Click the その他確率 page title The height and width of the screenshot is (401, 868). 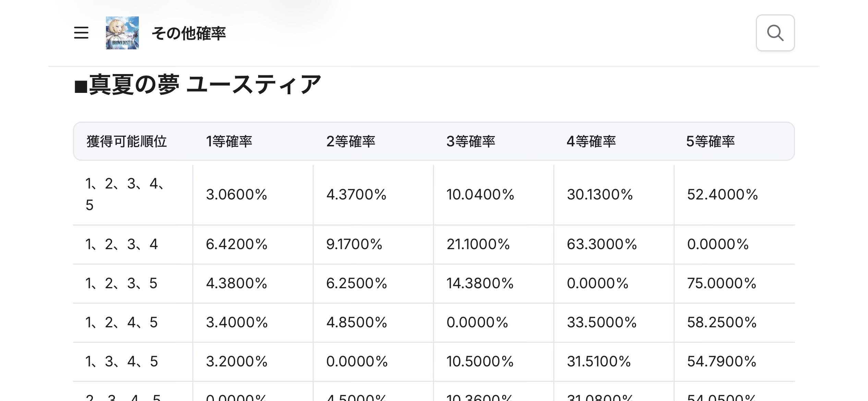click(x=189, y=34)
